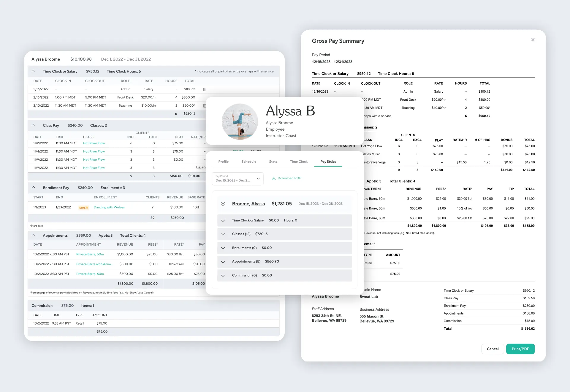This screenshot has width=570, height=392.
Task: Expand the Commission (0) section
Action: click(x=223, y=275)
